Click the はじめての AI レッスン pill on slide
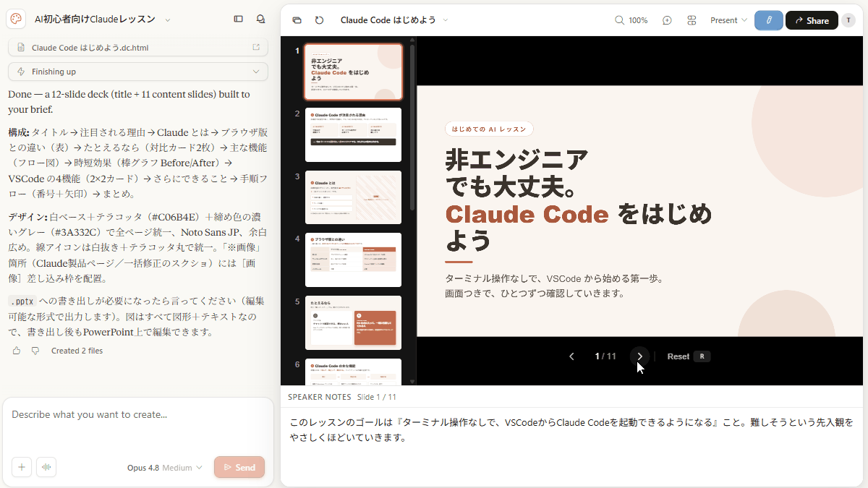The image size is (868, 488). [x=489, y=129]
